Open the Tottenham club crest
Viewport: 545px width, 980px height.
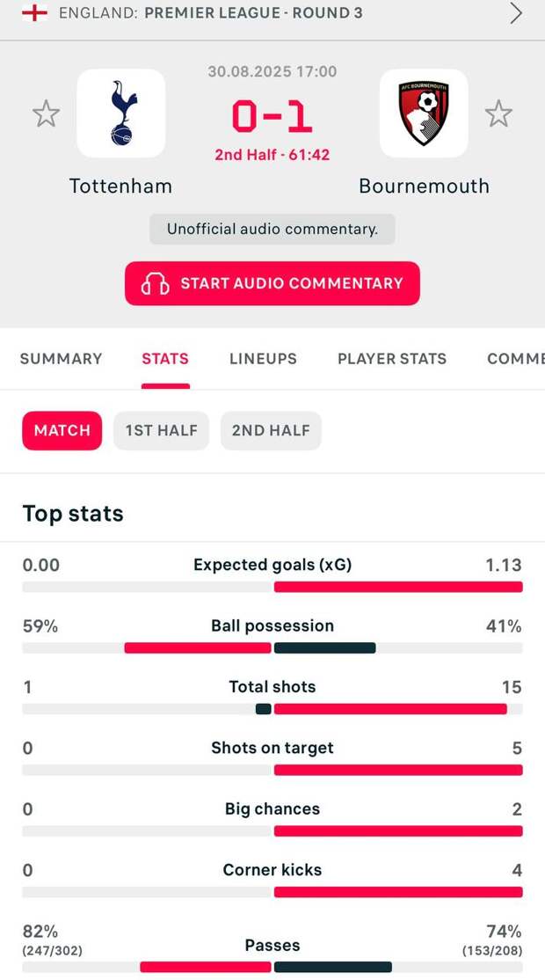tap(121, 113)
